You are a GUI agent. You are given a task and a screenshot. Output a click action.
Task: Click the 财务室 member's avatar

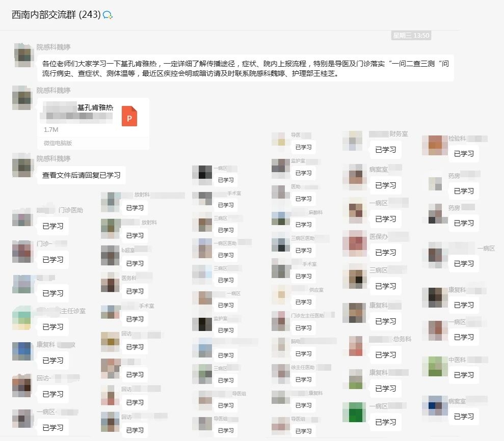[x=352, y=141]
